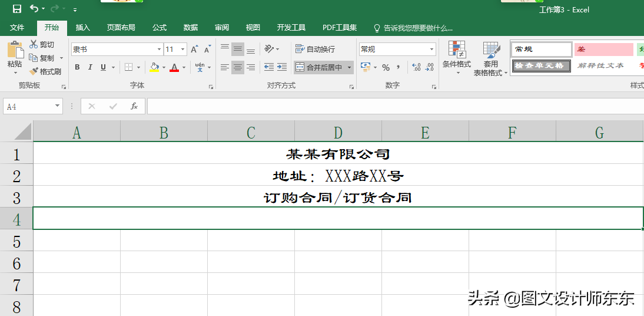Screen dimensions: 644x316
Task: Toggle Italic formatting
Action: point(90,67)
